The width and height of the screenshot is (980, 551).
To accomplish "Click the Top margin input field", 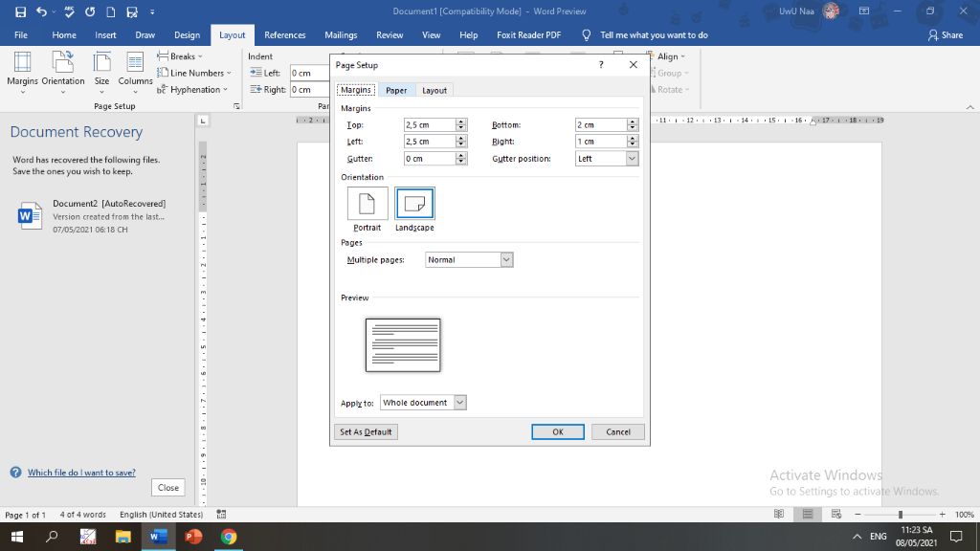I will coord(430,125).
